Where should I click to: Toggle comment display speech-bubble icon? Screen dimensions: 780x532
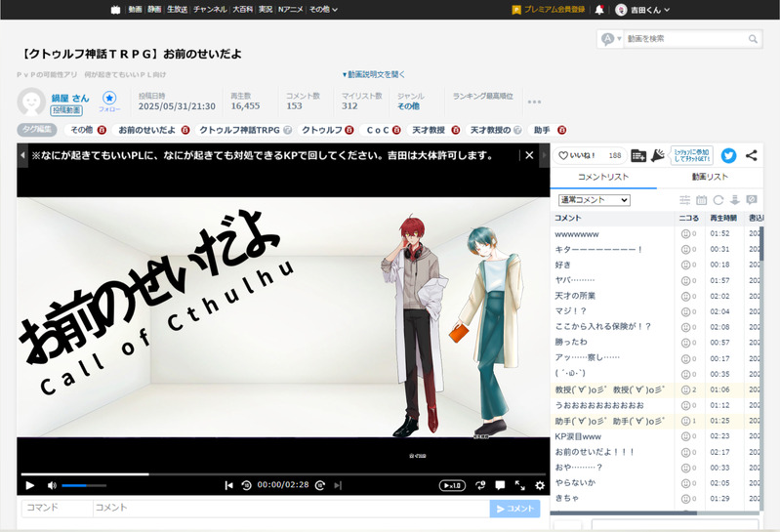500,485
